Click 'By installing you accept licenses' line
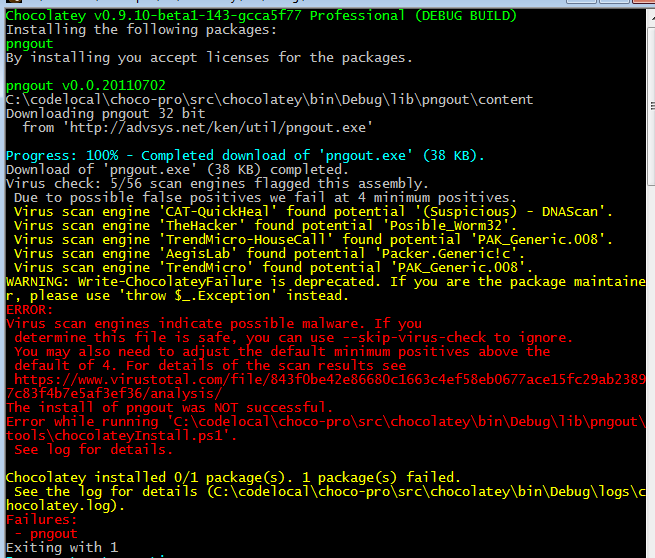The height and width of the screenshot is (558, 655). 209,58
